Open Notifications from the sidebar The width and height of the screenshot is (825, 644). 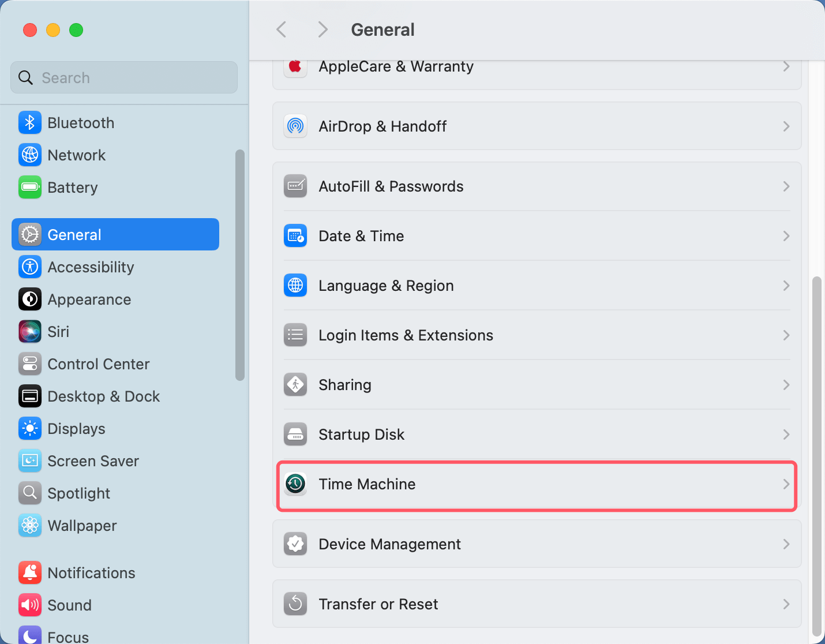[91, 572]
